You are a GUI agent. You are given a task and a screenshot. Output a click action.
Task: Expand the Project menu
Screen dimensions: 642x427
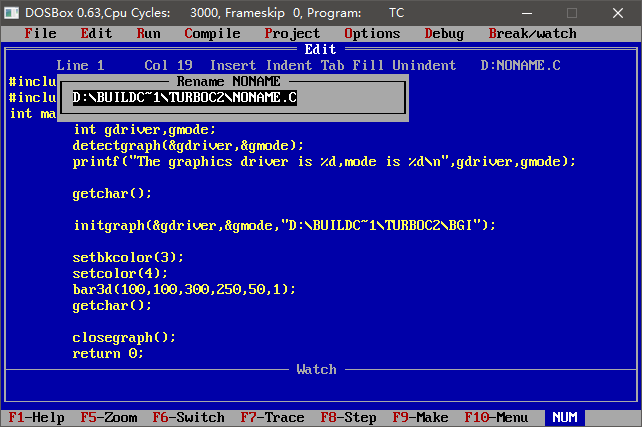coord(292,33)
